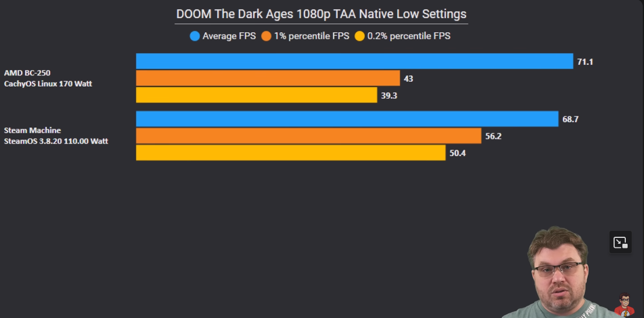Viewport: 644px width, 318px height.
Task: Select the CachyOS Linux 170 Watt label
Action: click(x=48, y=84)
